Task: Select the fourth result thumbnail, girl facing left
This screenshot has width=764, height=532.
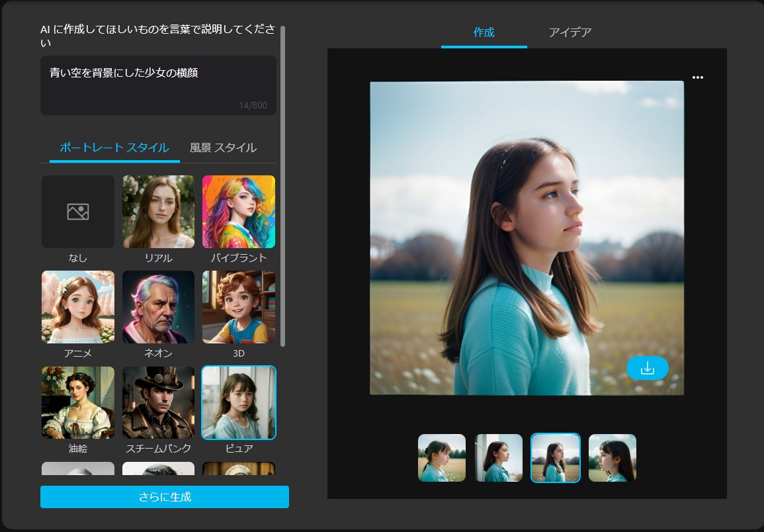Action: (x=613, y=458)
